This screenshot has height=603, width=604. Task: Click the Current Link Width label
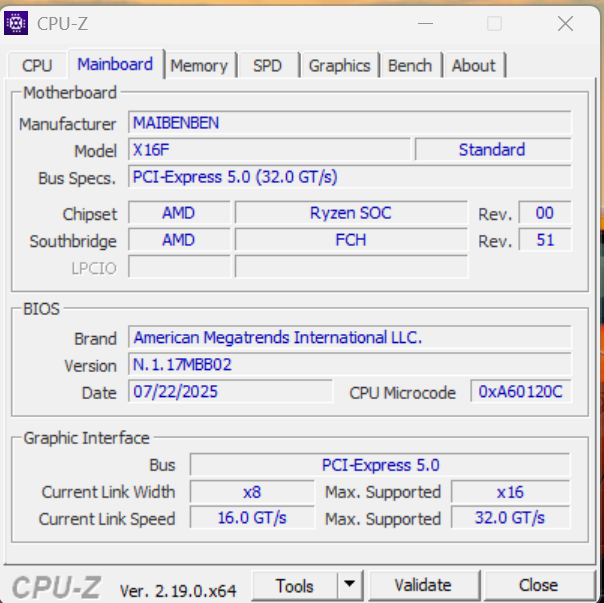point(108,492)
